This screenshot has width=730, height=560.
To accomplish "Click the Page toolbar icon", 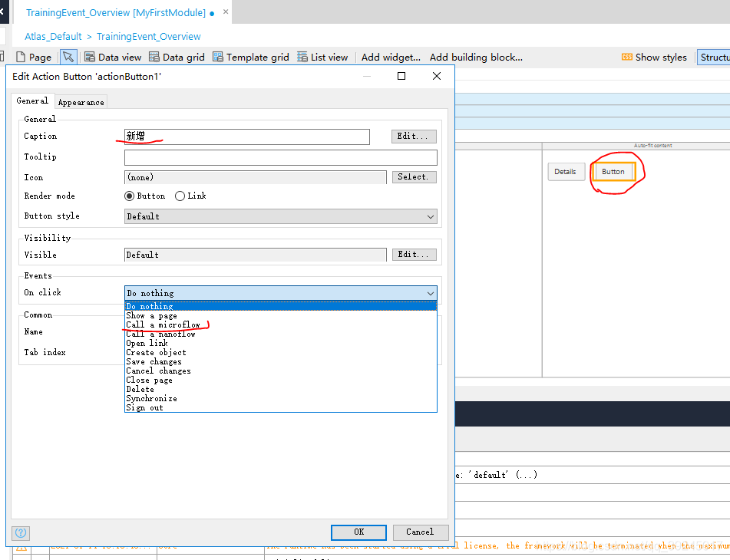I will click(x=21, y=58).
